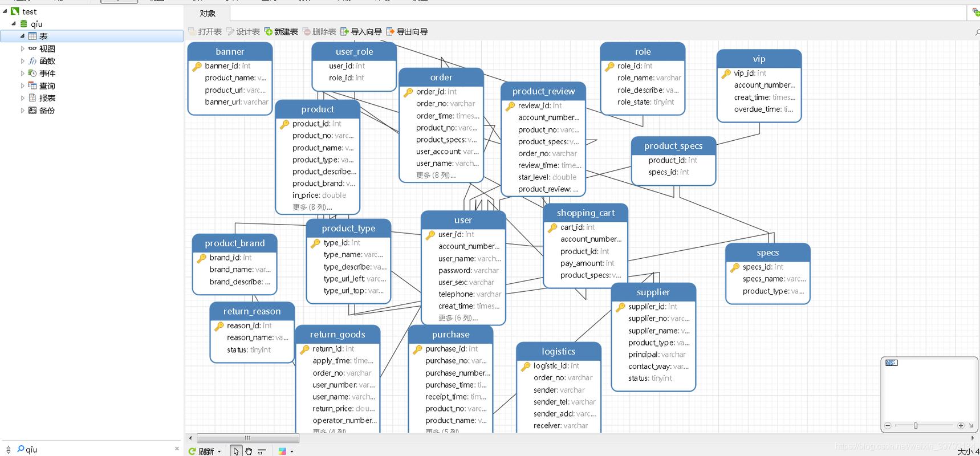The height and width of the screenshot is (456, 980).
Task: Expand the 事件 events node
Action: click(x=23, y=73)
